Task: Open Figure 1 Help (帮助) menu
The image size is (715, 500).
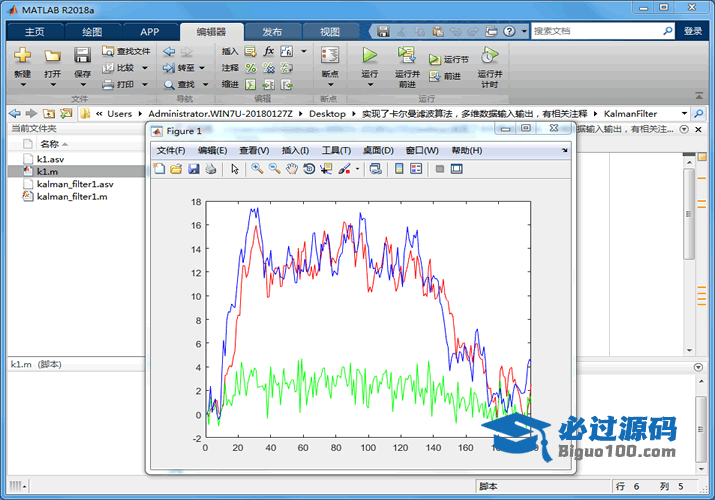Action: [x=466, y=150]
